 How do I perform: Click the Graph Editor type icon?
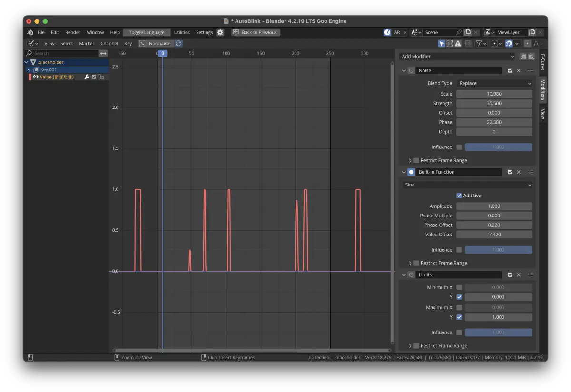tap(33, 43)
